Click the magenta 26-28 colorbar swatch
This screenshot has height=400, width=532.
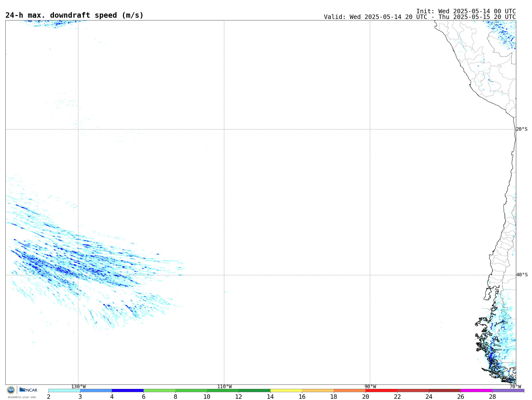[476, 391]
